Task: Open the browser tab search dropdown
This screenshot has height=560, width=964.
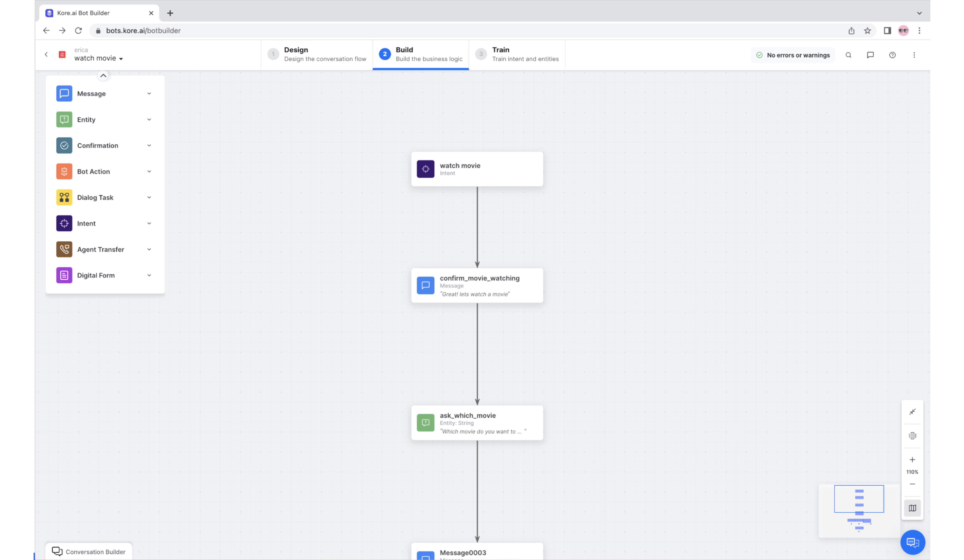Action: [919, 13]
